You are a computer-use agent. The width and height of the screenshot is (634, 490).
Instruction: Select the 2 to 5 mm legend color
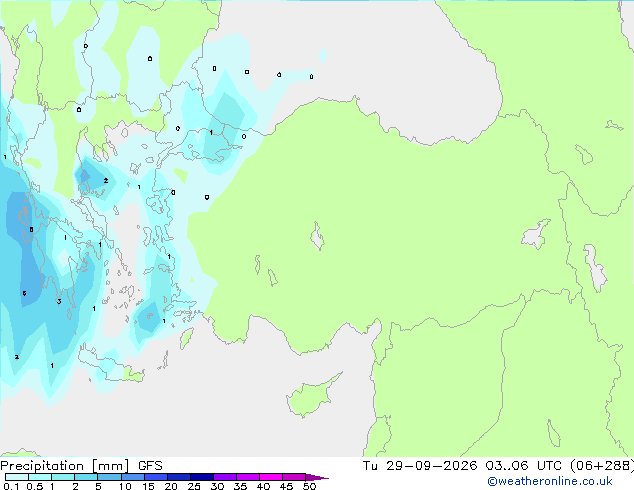86,477
